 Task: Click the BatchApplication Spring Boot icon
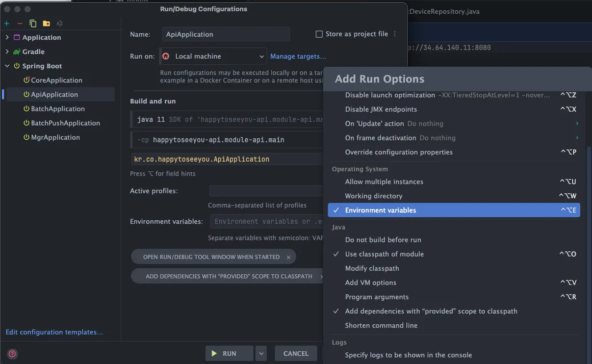point(27,109)
